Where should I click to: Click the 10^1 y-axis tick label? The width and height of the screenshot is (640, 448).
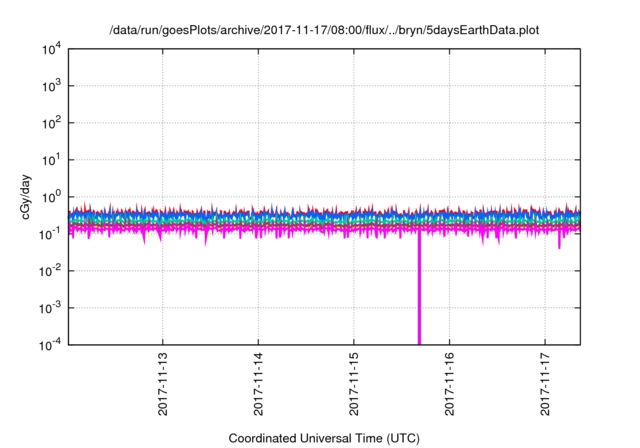[x=51, y=160]
